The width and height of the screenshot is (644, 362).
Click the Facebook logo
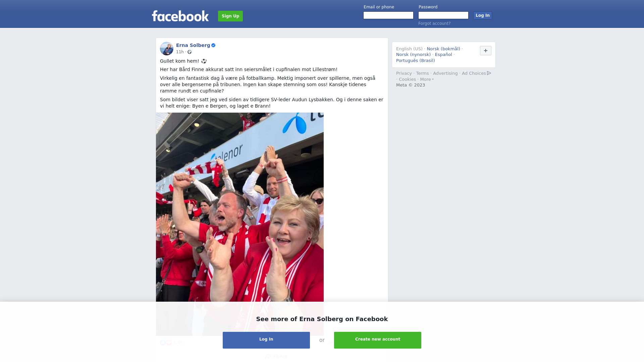point(180,16)
